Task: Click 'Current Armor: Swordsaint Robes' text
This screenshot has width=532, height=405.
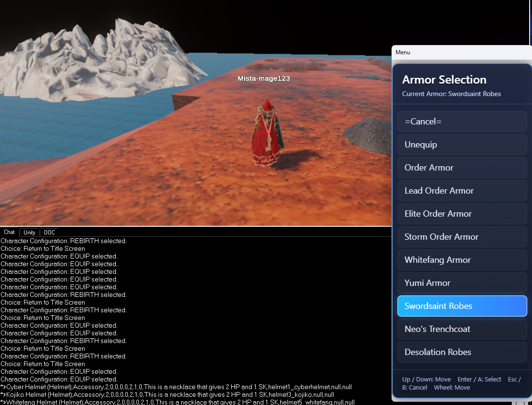Action: coord(451,94)
